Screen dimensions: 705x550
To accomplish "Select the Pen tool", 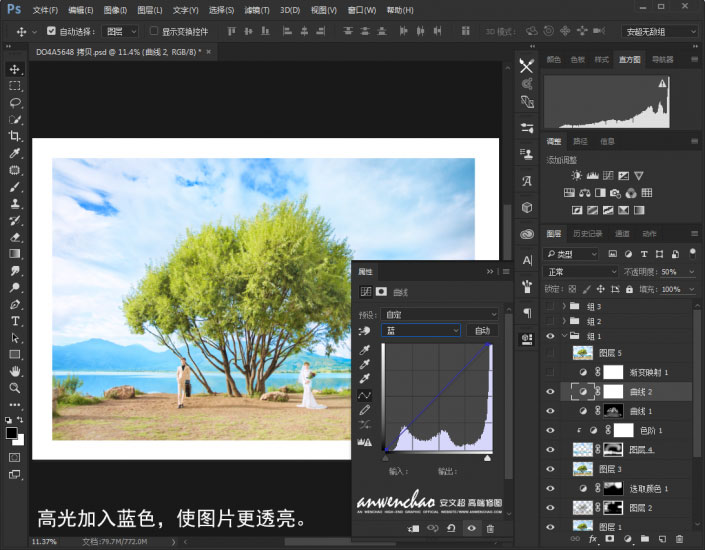I will click(x=14, y=304).
